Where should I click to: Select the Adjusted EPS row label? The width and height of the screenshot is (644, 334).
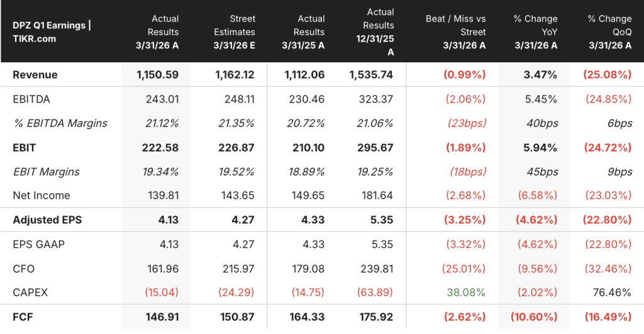tap(47, 220)
